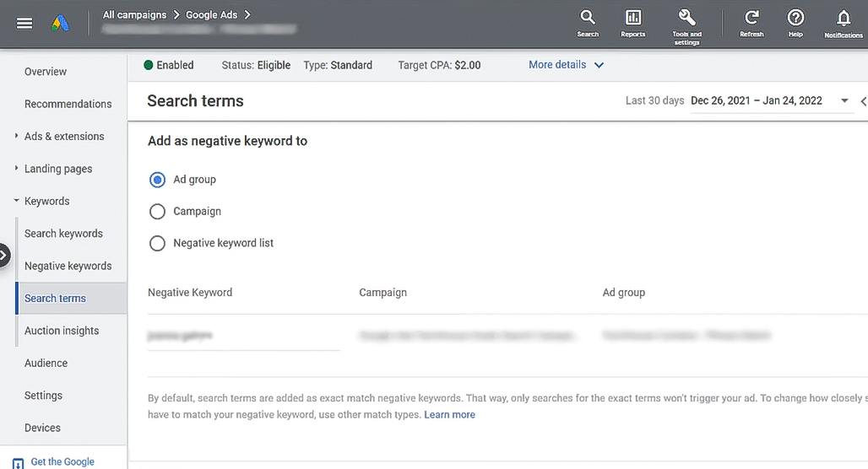Screen dimensions: 868x469
Task: Click the Learn more link
Action: click(449, 415)
